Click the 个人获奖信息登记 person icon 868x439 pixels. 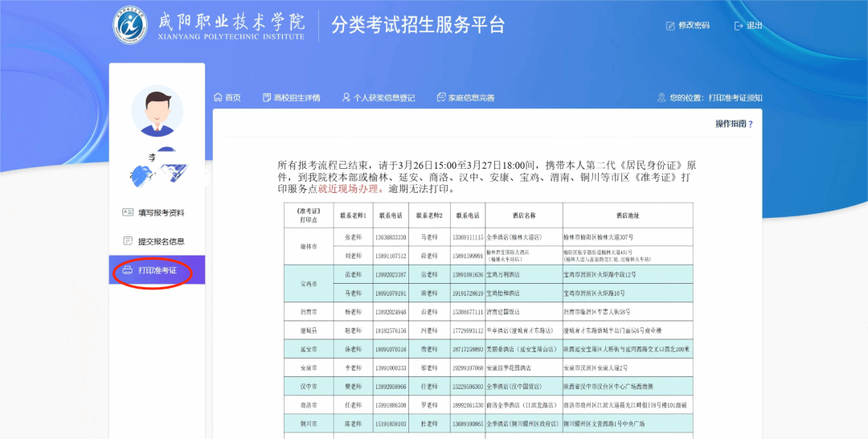click(x=346, y=97)
